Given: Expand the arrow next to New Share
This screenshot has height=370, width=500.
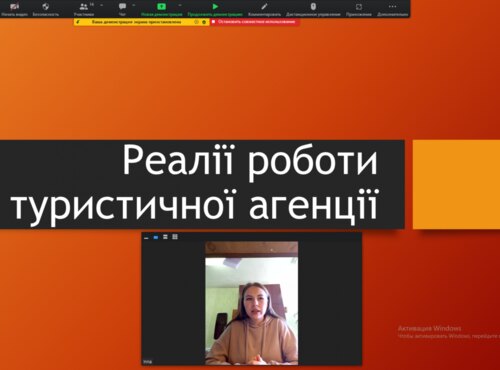Looking at the screenshot, I should [x=180, y=6].
